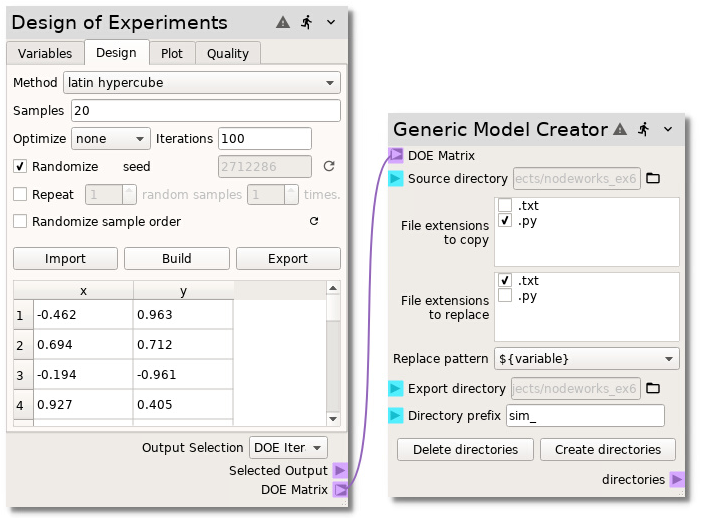Click the directories output terminal arrow
Screen dimensions: 701x518
tap(677, 479)
